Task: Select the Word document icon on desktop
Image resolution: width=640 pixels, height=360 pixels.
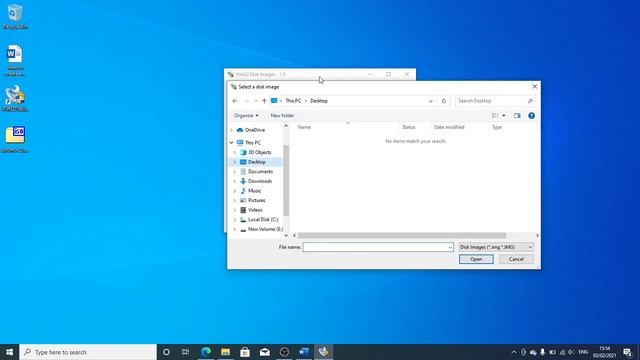Action: 15,60
